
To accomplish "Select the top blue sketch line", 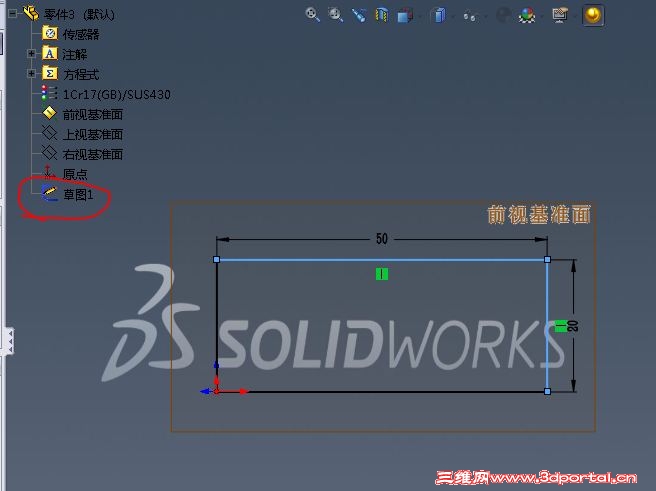I will 382,260.
